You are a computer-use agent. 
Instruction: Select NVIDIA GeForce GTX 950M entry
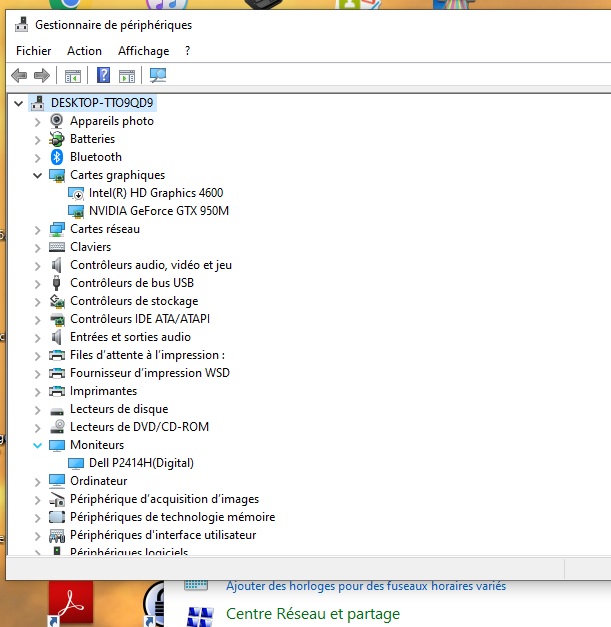(159, 211)
